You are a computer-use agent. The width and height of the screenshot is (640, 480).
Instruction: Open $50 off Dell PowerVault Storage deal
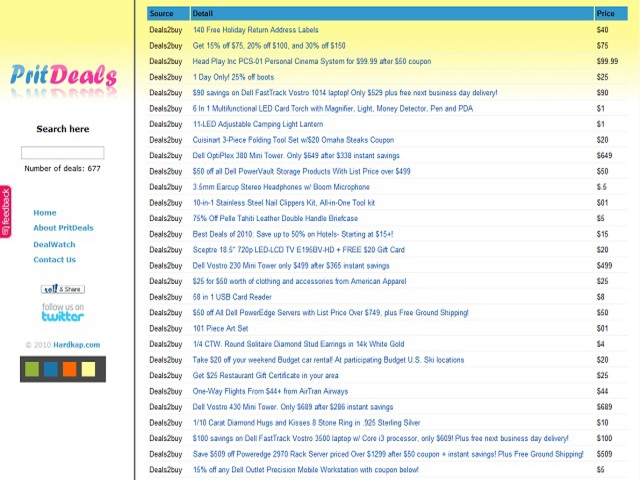(302, 171)
